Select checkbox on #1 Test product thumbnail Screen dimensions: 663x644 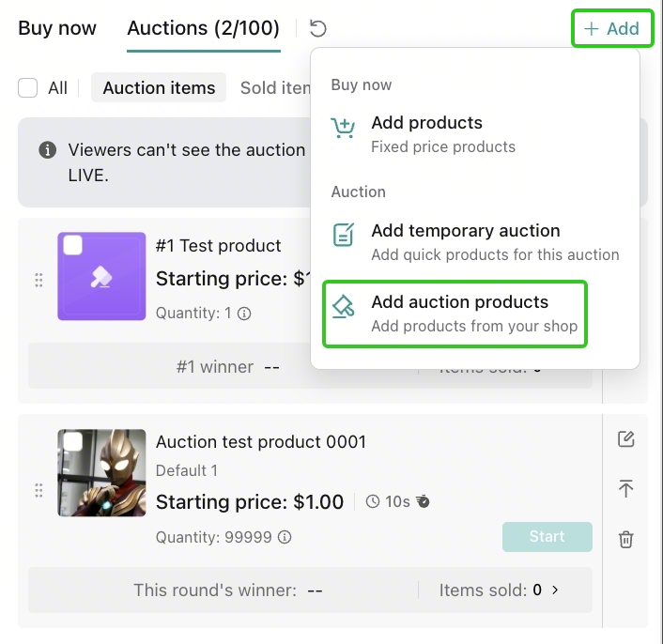tap(72, 245)
